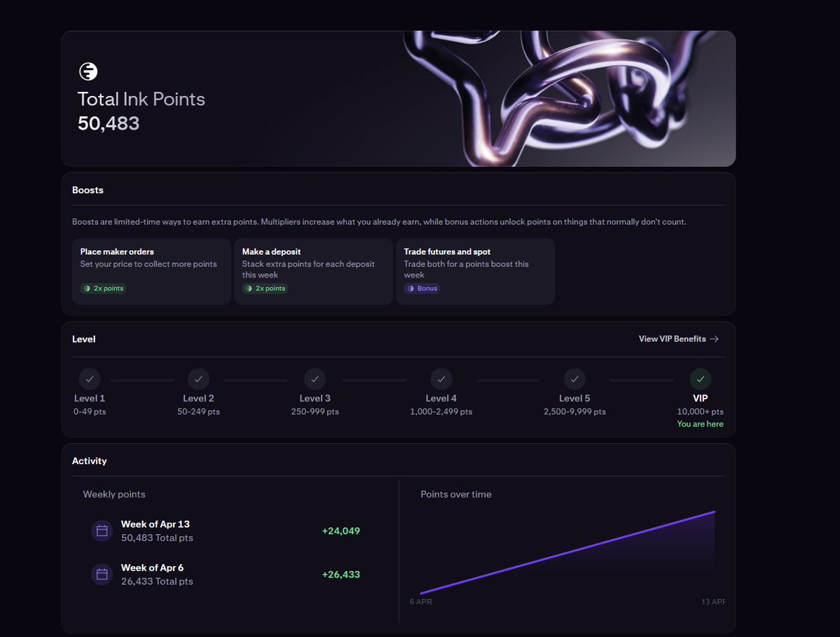The width and height of the screenshot is (840, 637).
Task: Click the Points over time chart line
Action: pyautogui.click(x=567, y=554)
